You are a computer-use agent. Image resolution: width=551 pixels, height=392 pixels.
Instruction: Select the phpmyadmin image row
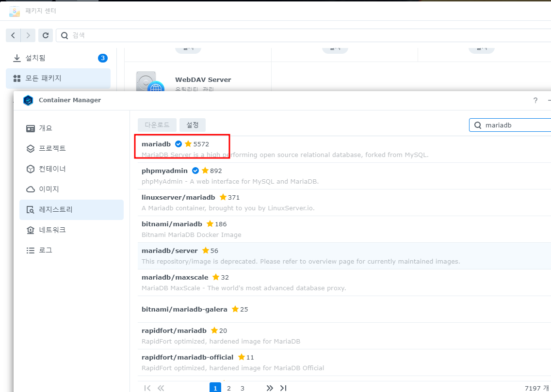[x=344, y=176]
